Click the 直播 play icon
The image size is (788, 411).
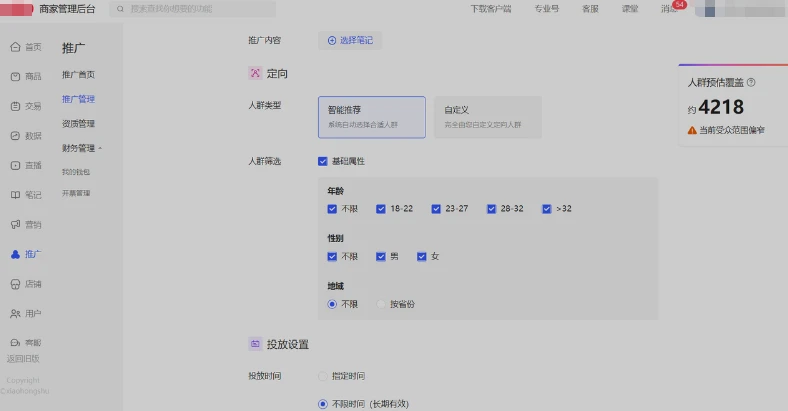point(16,165)
